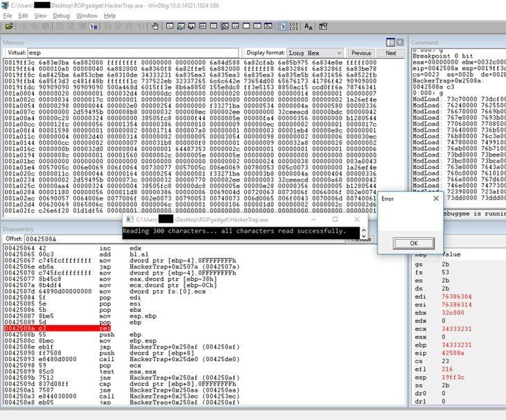Select highlighted ret line at 0042508a
The image size is (506, 420).
(58, 329)
